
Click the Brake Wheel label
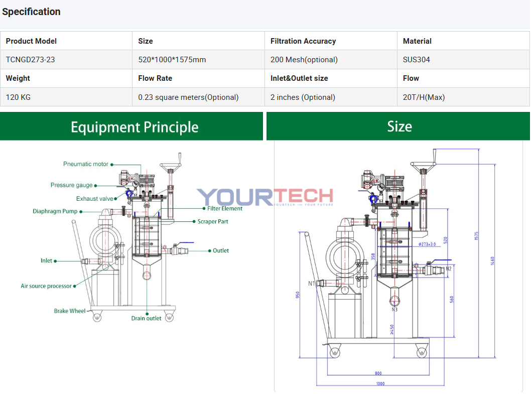pyautogui.click(x=70, y=311)
